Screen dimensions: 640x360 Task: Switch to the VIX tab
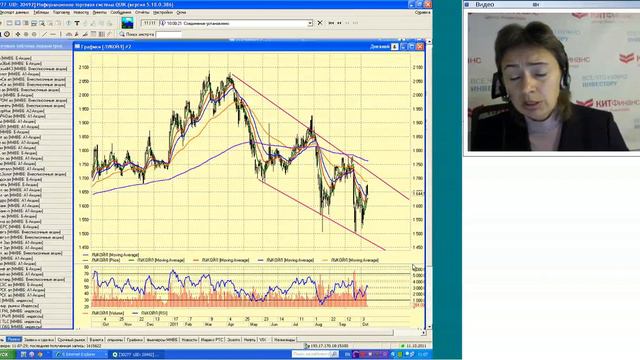pyautogui.click(x=262, y=340)
